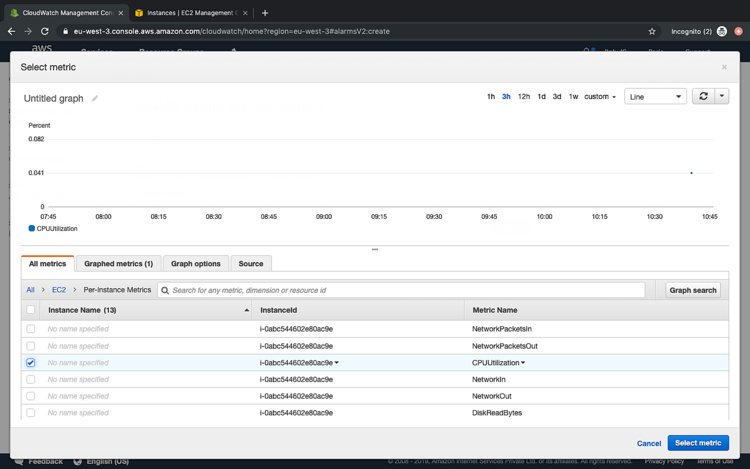Viewport: 750px width, 469px height.
Task: Close the Select metric dialog
Action: [724, 67]
